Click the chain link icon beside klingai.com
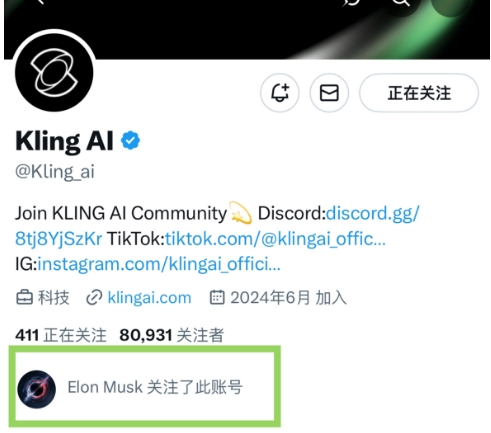 click(94, 298)
